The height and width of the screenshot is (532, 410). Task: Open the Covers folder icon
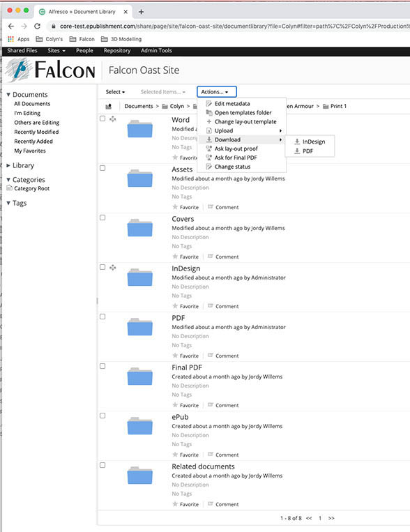pos(140,228)
